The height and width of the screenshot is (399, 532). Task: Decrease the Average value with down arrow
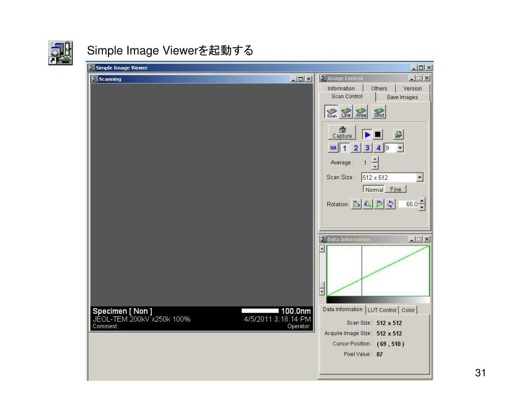pos(375,166)
